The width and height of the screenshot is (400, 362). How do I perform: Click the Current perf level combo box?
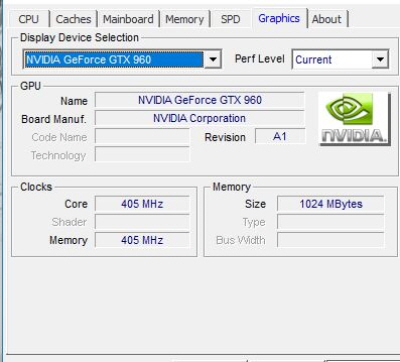(x=340, y=60)
